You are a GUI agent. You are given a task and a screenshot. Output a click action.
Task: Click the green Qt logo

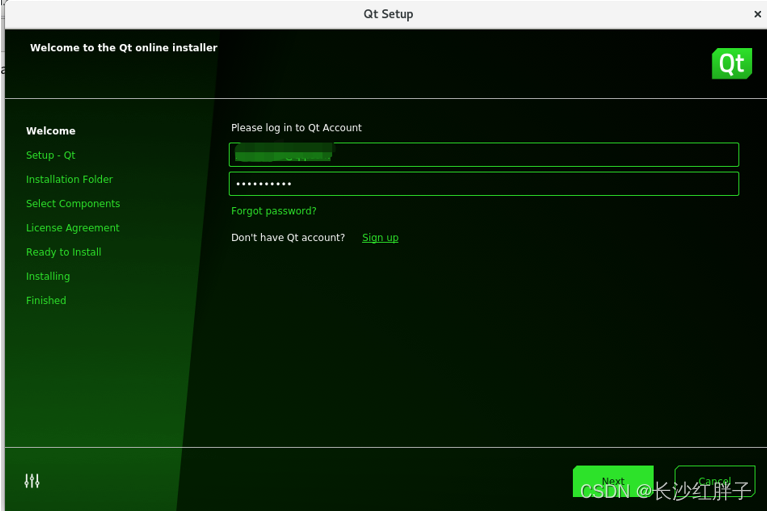(731, 64)
